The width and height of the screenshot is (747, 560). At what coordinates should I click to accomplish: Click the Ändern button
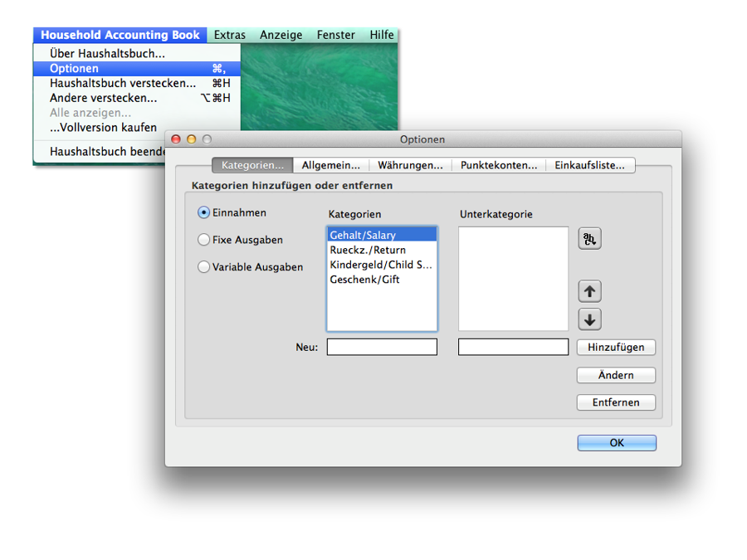coord(616,375)
